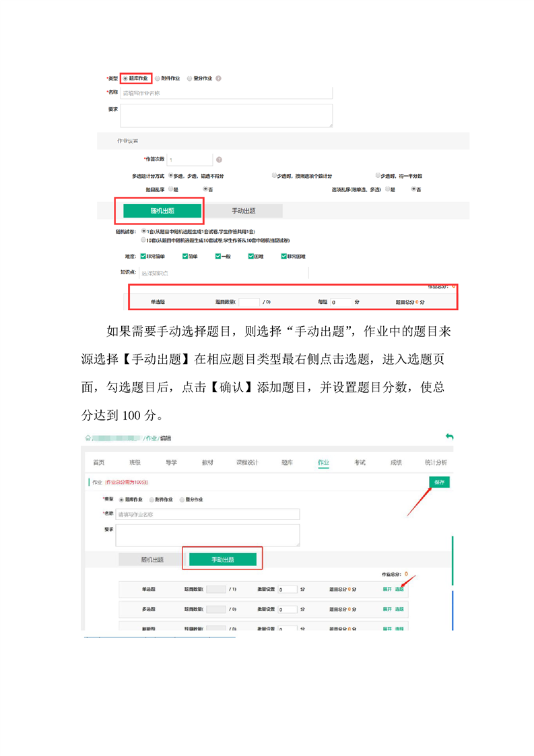Open the 考试 navigation tab
The width and height of the screenshot is (534, 756).
point(360,462)
